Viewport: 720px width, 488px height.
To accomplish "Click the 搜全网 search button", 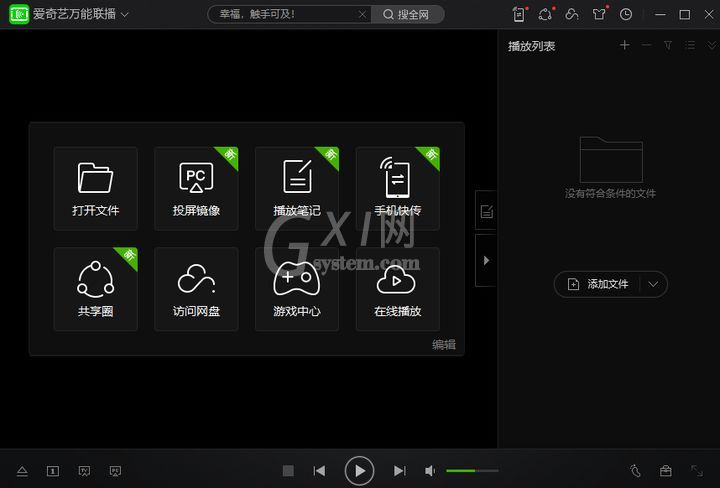I will tap(407, 15).
